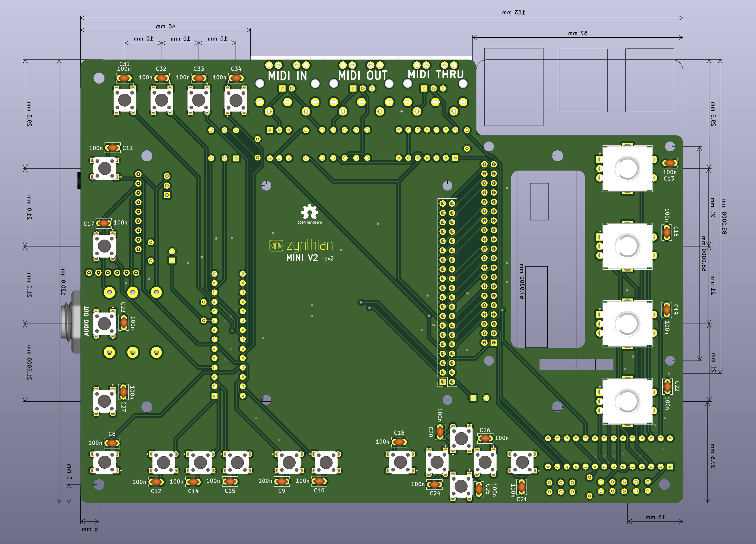
Task: Click the MINI V2 rev2 silkscreen text
Action: tap(310, 258)
